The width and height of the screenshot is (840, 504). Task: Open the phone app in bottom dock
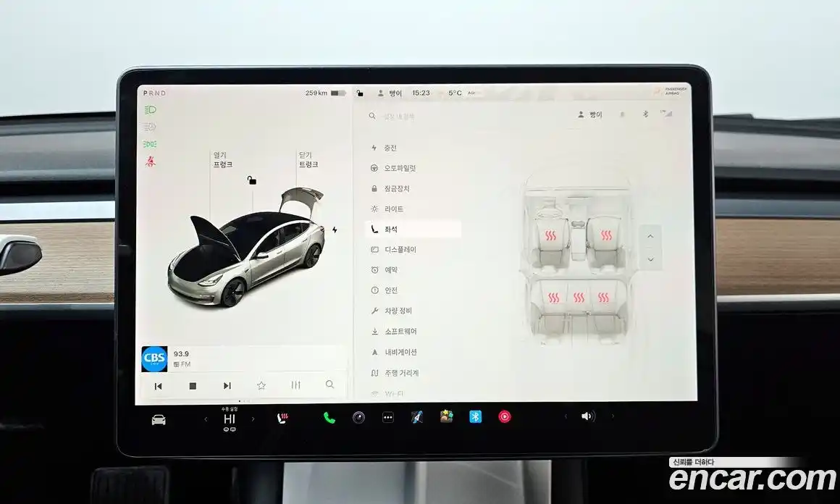329,417
